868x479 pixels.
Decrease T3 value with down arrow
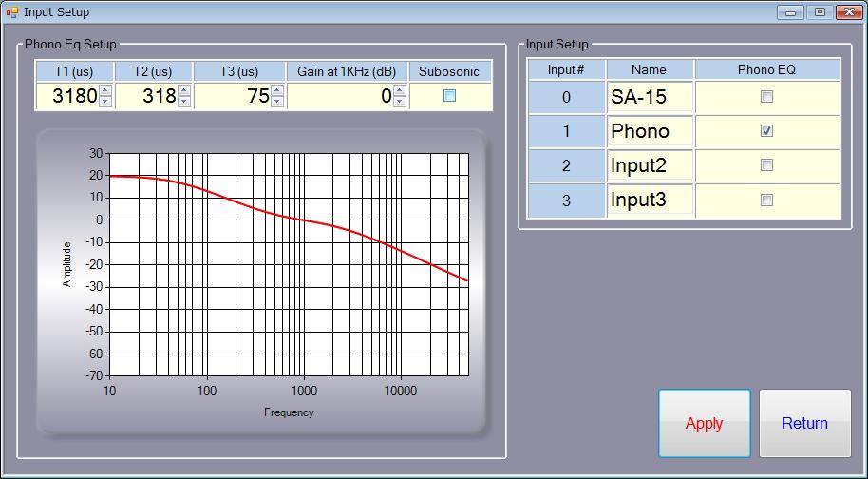(x=276, y=101)
